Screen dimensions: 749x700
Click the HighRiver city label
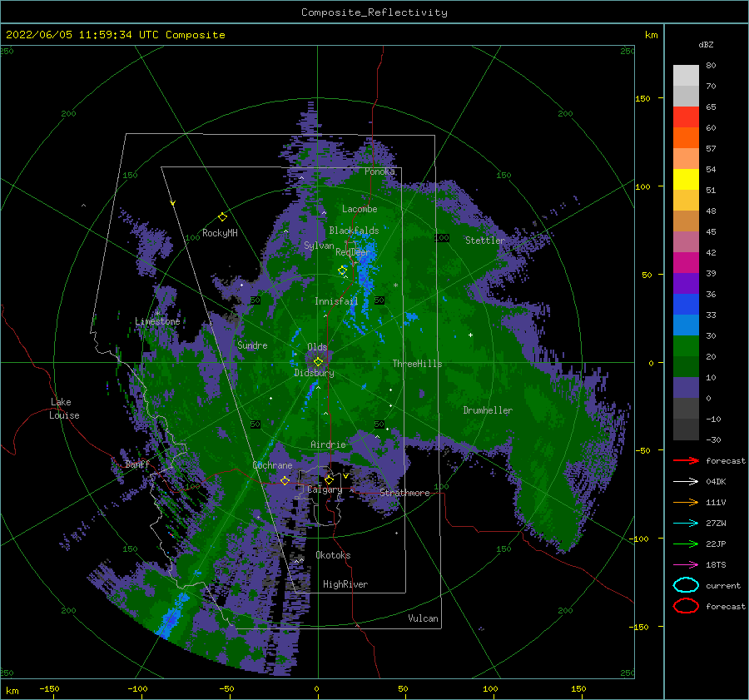(x=345, y=584)
